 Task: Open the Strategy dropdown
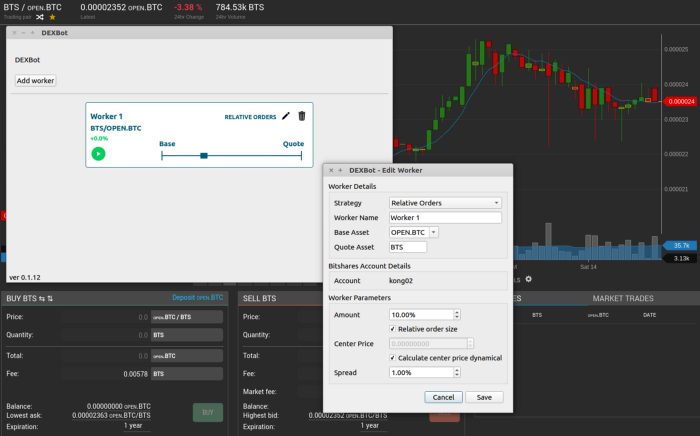click(445, 203)
